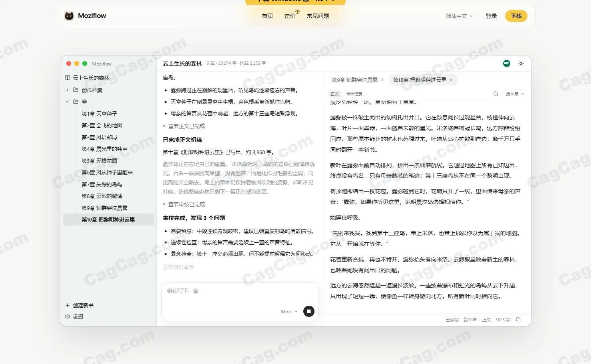Switch to the 审计记录 tab
The image size is (591, 364).
click(x=354, y=94)
